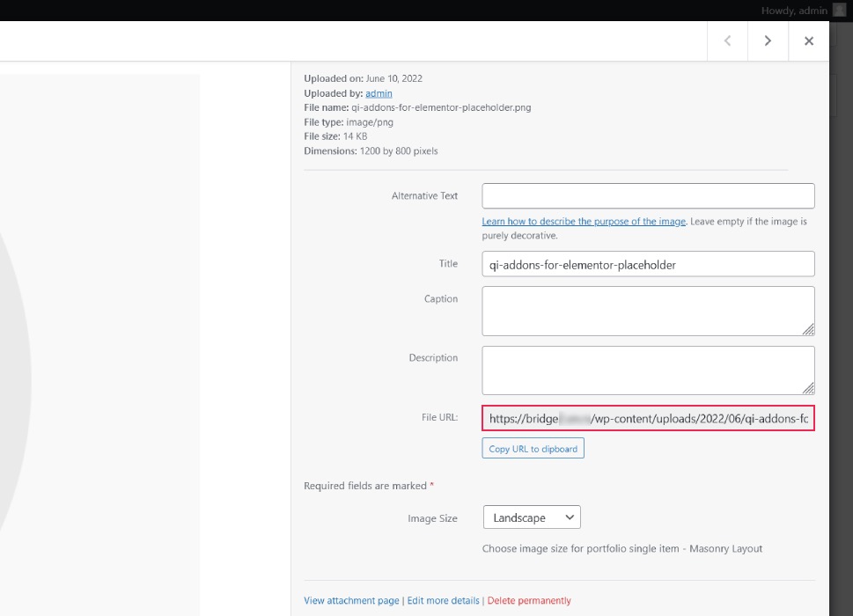Click the Alternative Text input field
Image resolution: width=853 pixels, height=616 pixels.
point(648,195)
